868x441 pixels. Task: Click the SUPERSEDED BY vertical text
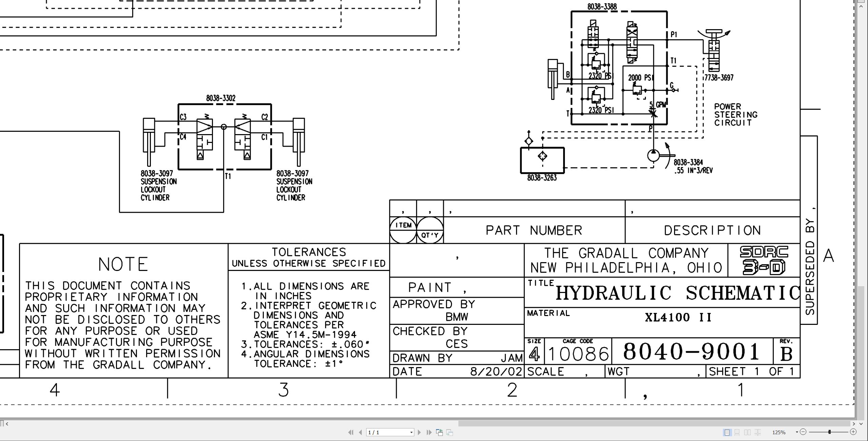coord(810,267)
